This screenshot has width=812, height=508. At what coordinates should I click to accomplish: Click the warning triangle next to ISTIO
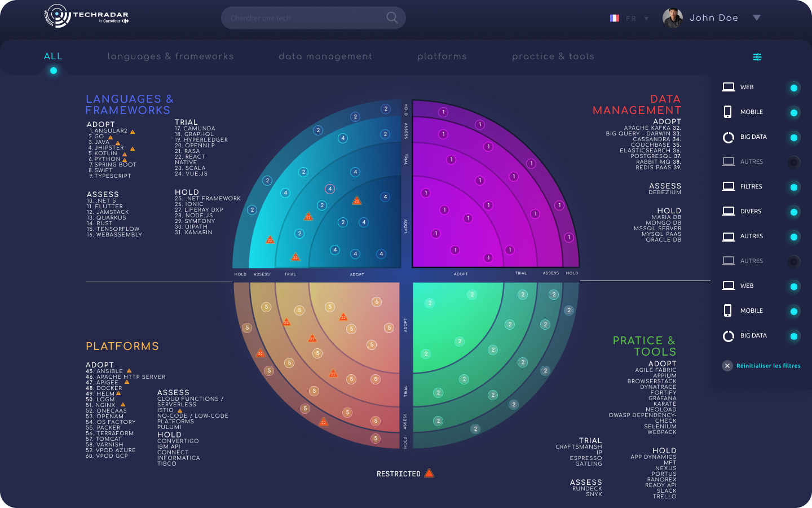(x=180, y=410)
